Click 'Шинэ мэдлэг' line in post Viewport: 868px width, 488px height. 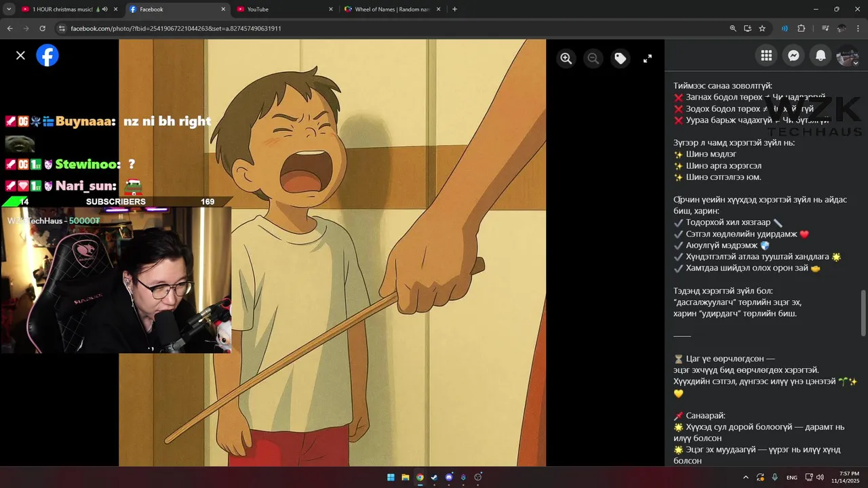coord(711,154)
